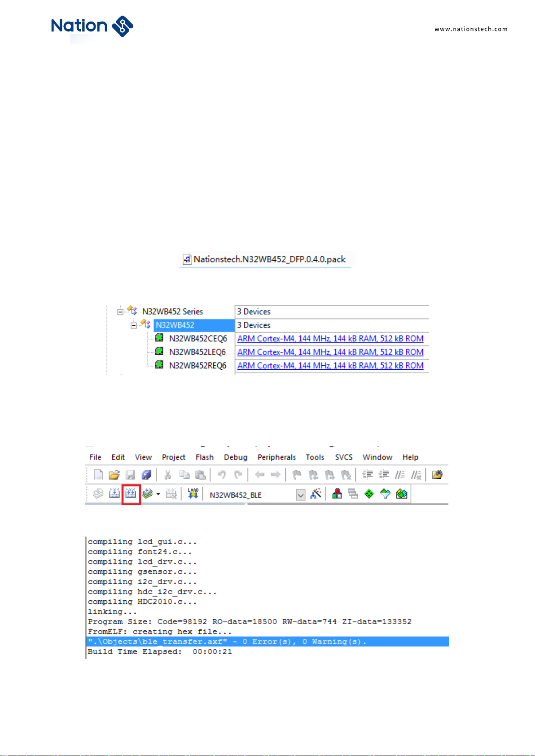535x756 pixels.
Task: Open the SVCS menu
Action: pos(344,457)
